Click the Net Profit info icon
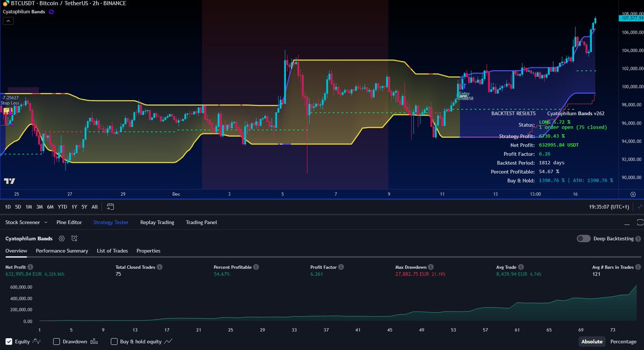 click(30, 266)
